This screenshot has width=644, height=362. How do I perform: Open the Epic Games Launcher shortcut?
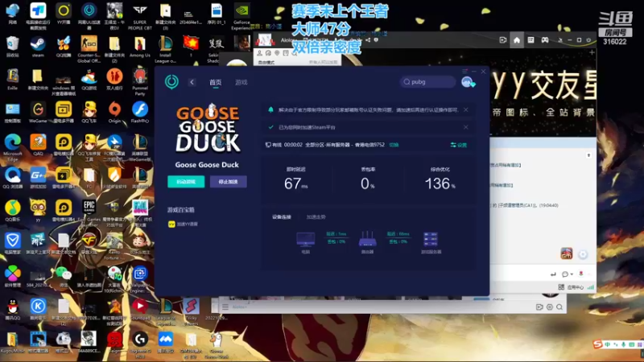(x=89, y=213)
